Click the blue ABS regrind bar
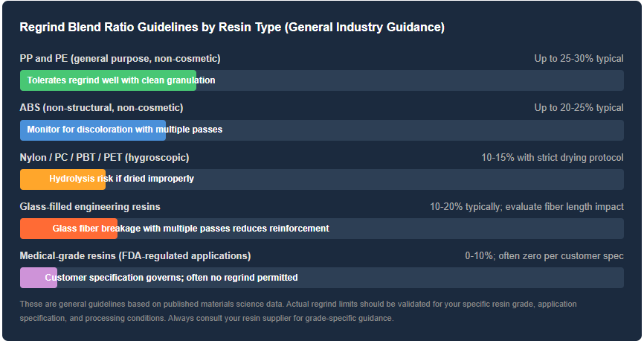The image size is (644, 341). pos(93,130)
